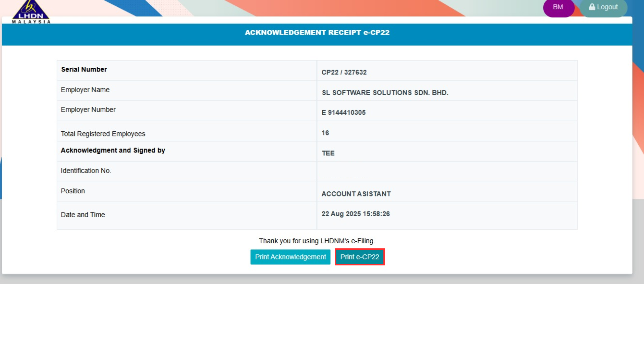Click date value 22 Aug 2025 15:58:26
The height and width of the screenshot is (362, 644).
pos(356,214)
